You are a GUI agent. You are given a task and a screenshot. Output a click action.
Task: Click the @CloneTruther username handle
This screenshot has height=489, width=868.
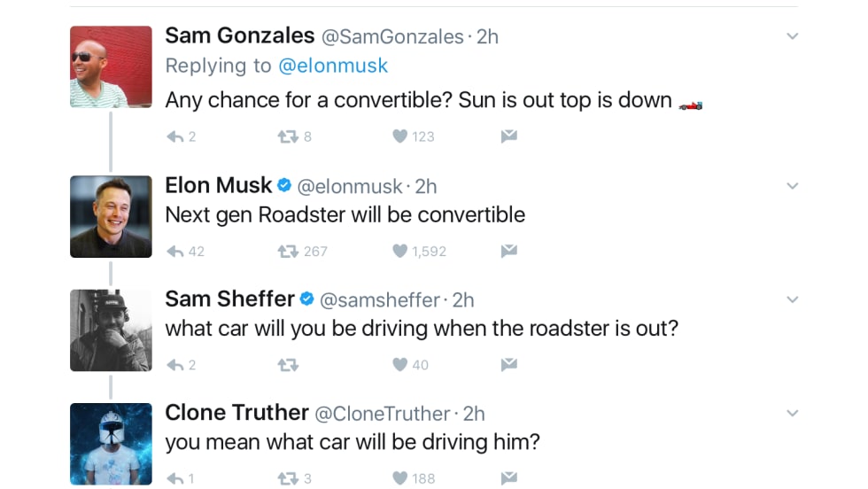(x=383, y=414)
